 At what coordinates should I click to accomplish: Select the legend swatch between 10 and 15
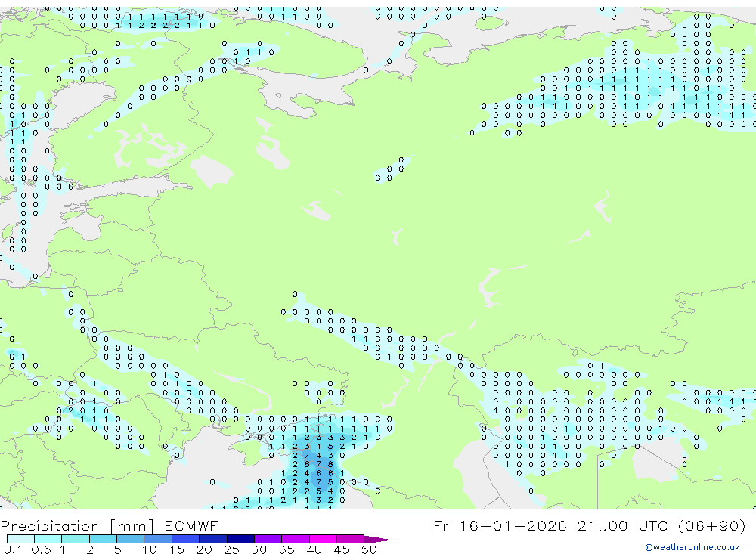click(158, 539)
